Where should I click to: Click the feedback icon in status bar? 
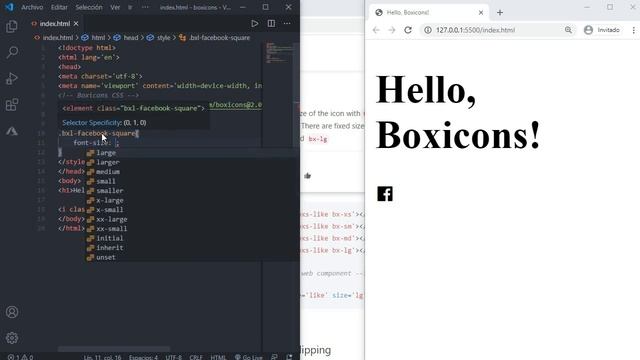[x=274, y=357]
